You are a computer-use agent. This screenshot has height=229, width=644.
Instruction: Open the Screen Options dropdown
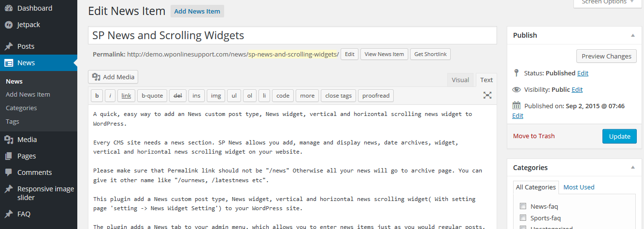[607, 2]
